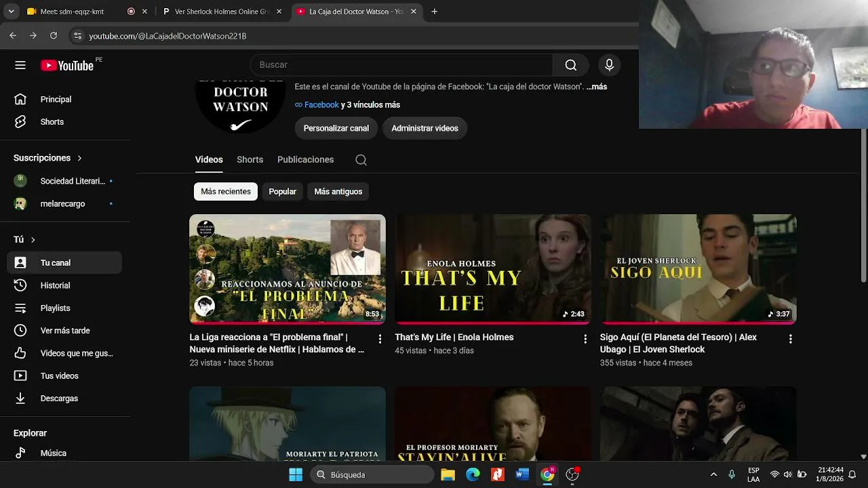Open La Liga reacciona video title
This screenshot has width=868, height=488.
coord(277,343)
